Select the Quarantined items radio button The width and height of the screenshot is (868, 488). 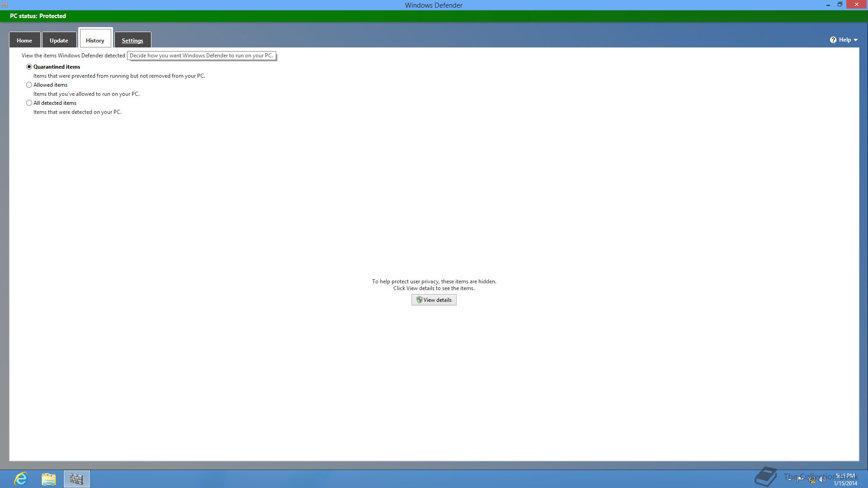click(x=29, y=67)
